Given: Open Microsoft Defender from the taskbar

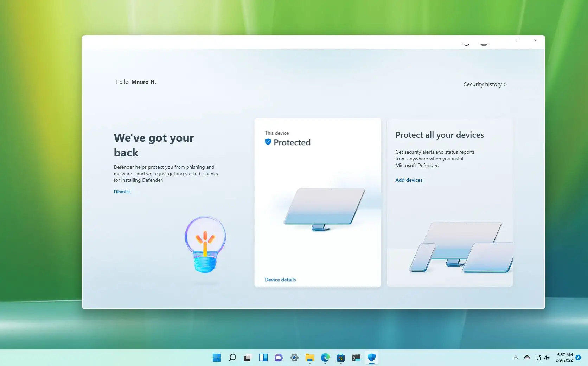Looking at the screenshot, I should (x=372, y=358).
